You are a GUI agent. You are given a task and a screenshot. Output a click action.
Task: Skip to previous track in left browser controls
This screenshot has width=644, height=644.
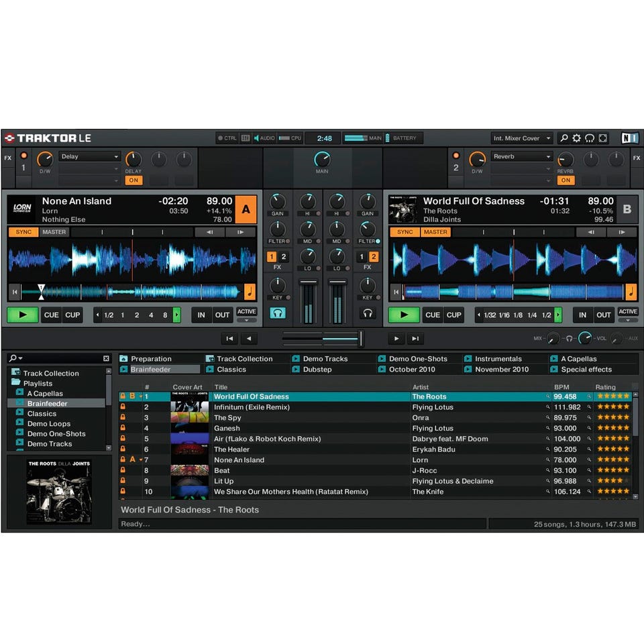click(x=229, y=338)
